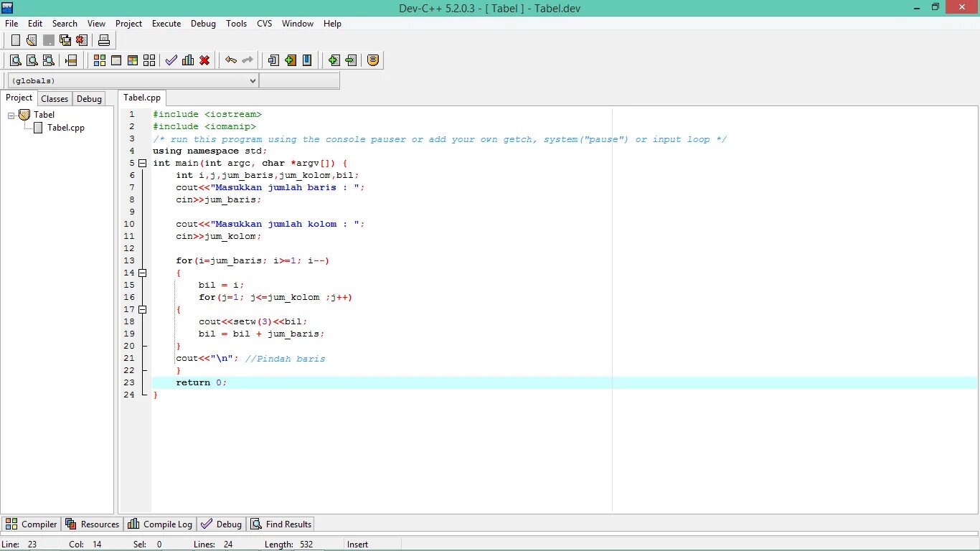The image size is (980, 551).
Task: Click the remove file from project icon
Action: pyautogui.click(x=351, y=60)
